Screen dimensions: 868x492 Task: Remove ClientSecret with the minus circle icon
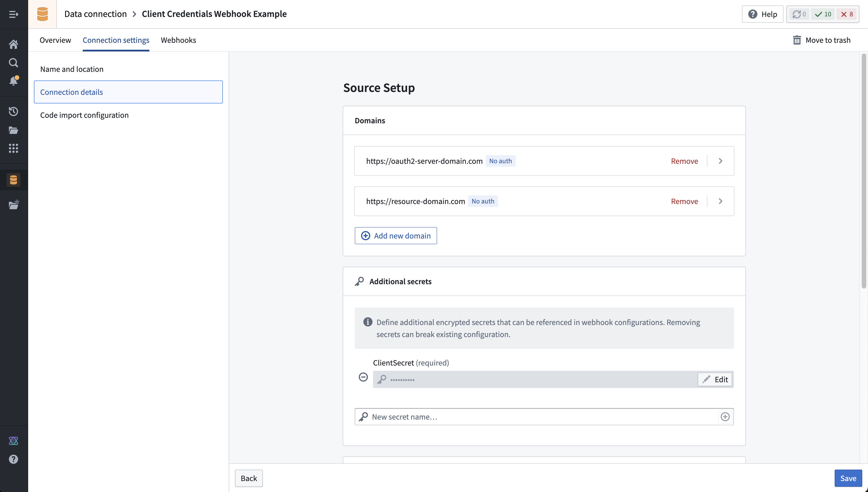(x=363, y=377)
